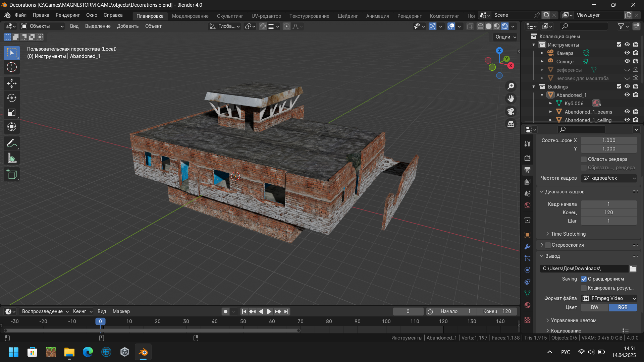This screenshot has width=644, height=362.
Task: Select the Move tool in toolbar
Action: coord(12,83)
